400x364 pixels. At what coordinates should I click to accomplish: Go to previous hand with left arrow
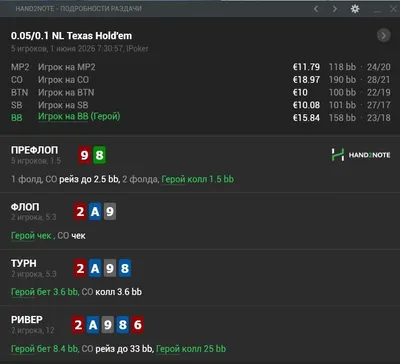click(x=316, y=9)
